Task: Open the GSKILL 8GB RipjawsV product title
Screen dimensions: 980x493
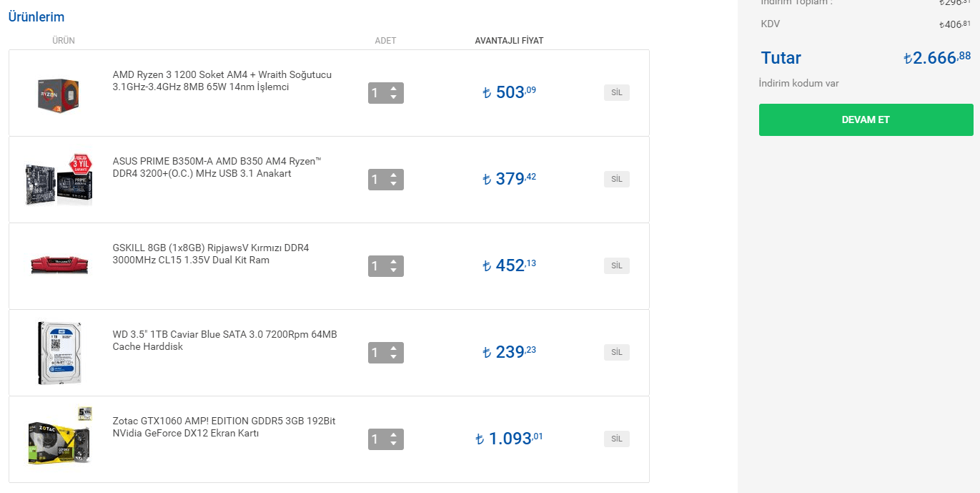Action: pos(210,254)
